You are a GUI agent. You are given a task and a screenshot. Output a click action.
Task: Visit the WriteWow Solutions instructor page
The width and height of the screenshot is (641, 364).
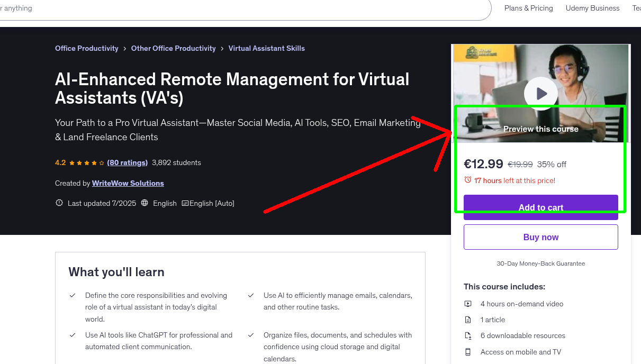coord(128,183)
